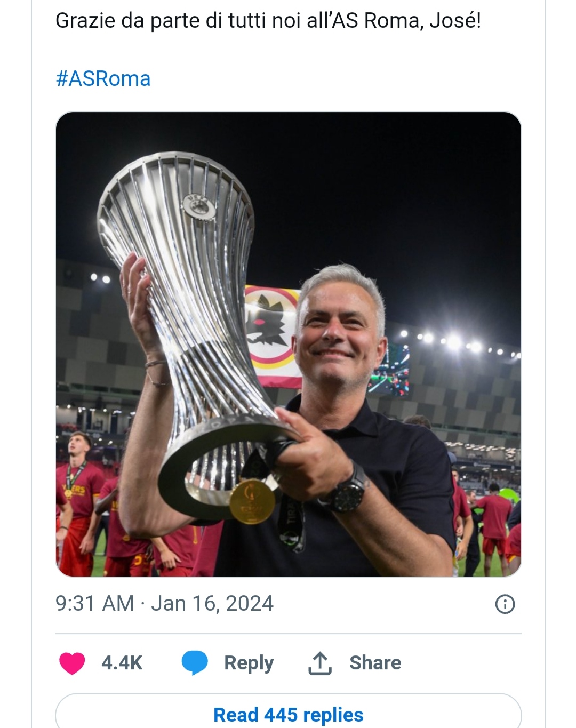Click the 9:31 AM time in the timestamp
This screenshot has width=576, height=728.
click(x=95, y=604)
